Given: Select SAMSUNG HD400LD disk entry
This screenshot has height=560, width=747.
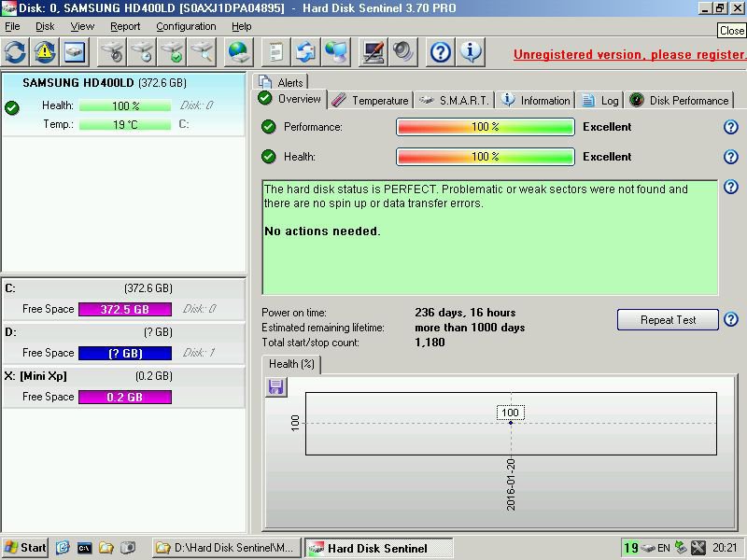Looking at the screenshot, I should click(x=124, y=105).
